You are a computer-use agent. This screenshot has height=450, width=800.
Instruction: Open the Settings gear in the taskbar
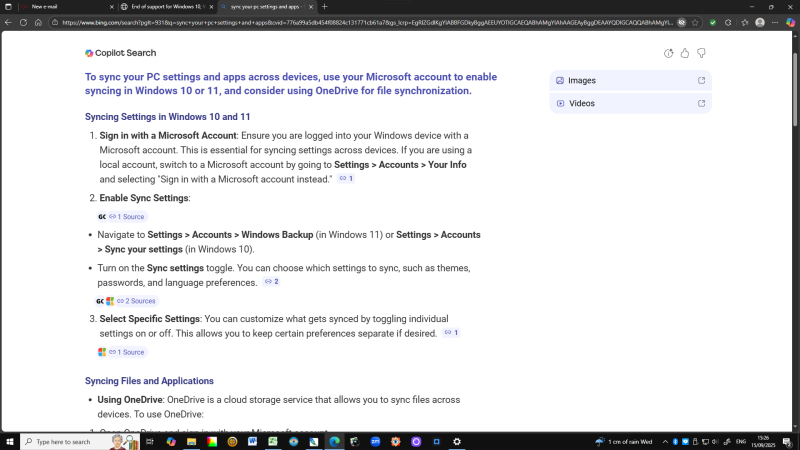[x=457, y=441]
